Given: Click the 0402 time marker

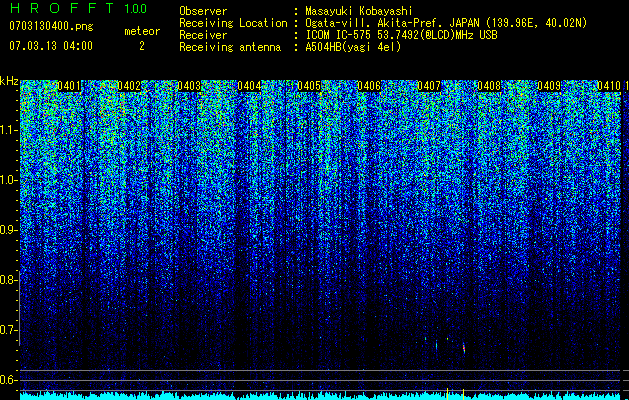Looking at the screenshot, I should (x=129, y=86).
